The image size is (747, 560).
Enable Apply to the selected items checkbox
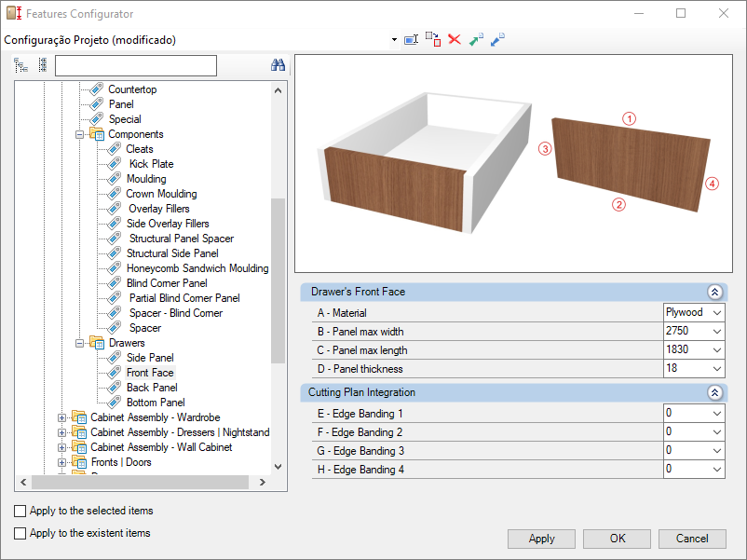point(20,511)
